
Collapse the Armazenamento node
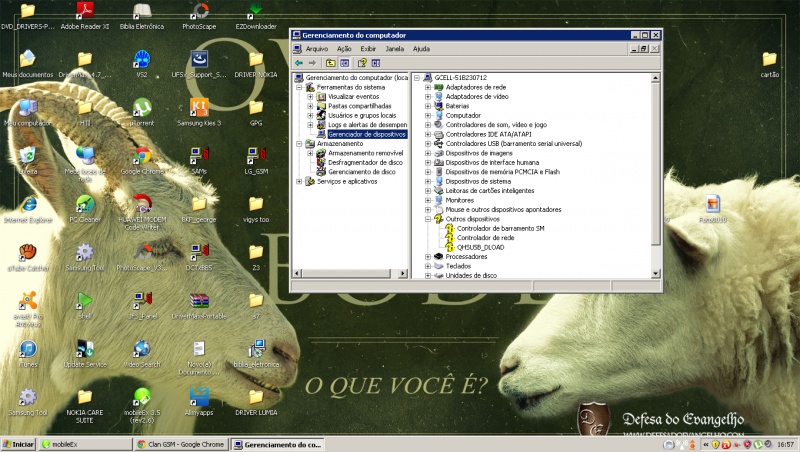coord(299,144)
